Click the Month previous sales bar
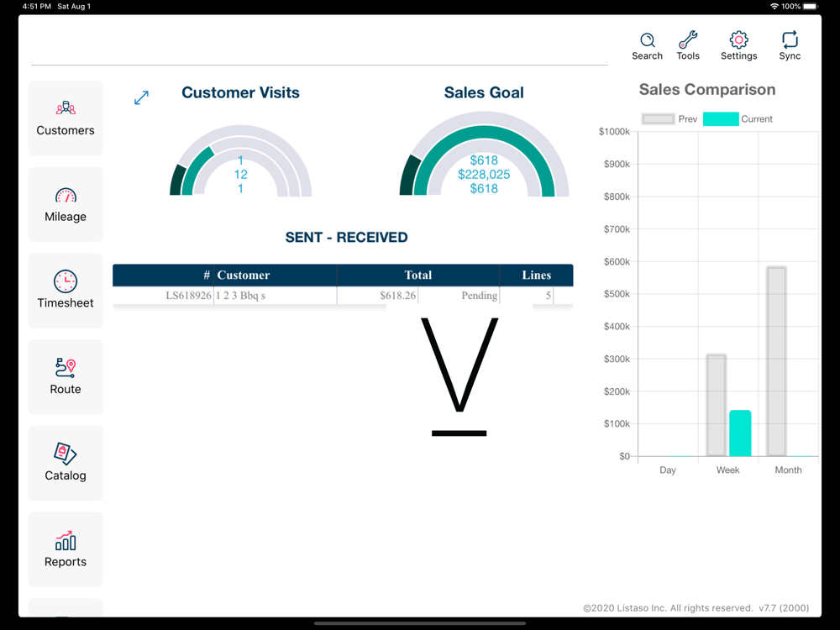840x630 pixels. (x=776, y=361)
